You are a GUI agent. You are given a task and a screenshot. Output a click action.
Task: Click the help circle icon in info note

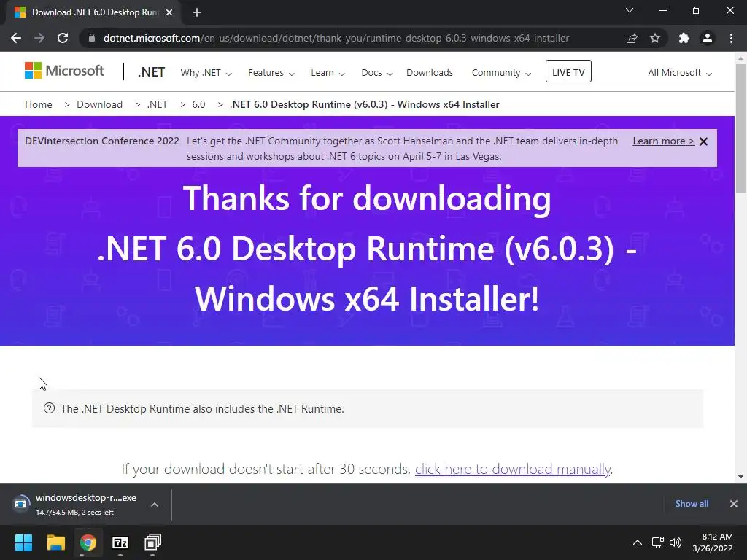coord(49,408)
